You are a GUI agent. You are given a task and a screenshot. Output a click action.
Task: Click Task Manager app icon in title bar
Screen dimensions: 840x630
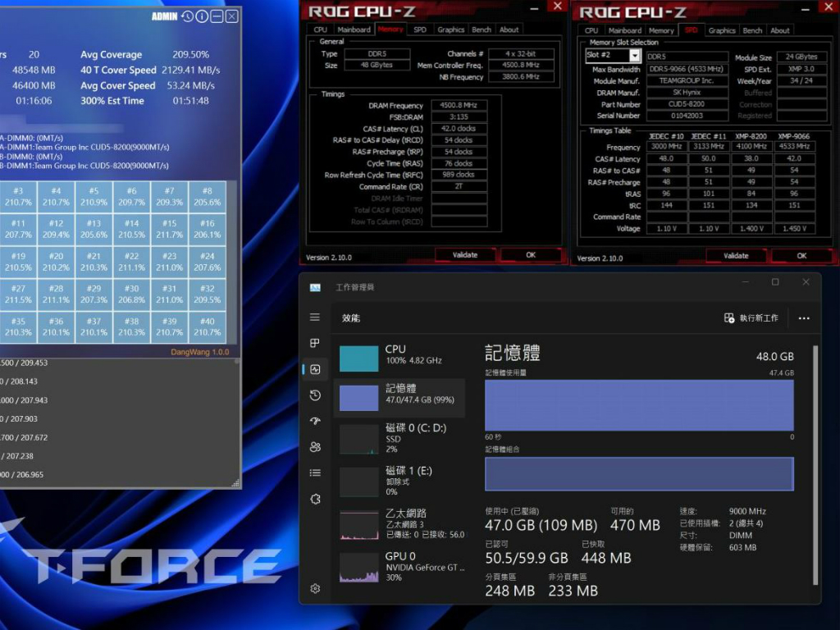coord(315,288)
